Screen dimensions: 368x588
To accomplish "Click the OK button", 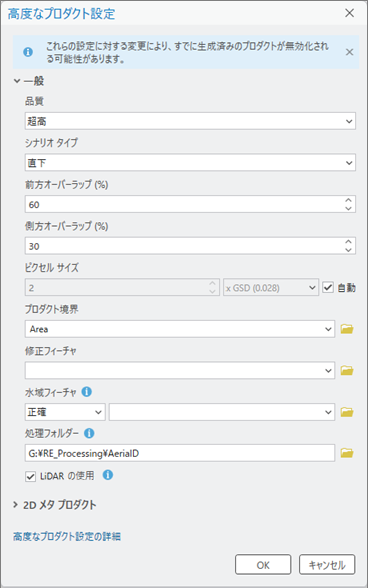I will (263, 565).
